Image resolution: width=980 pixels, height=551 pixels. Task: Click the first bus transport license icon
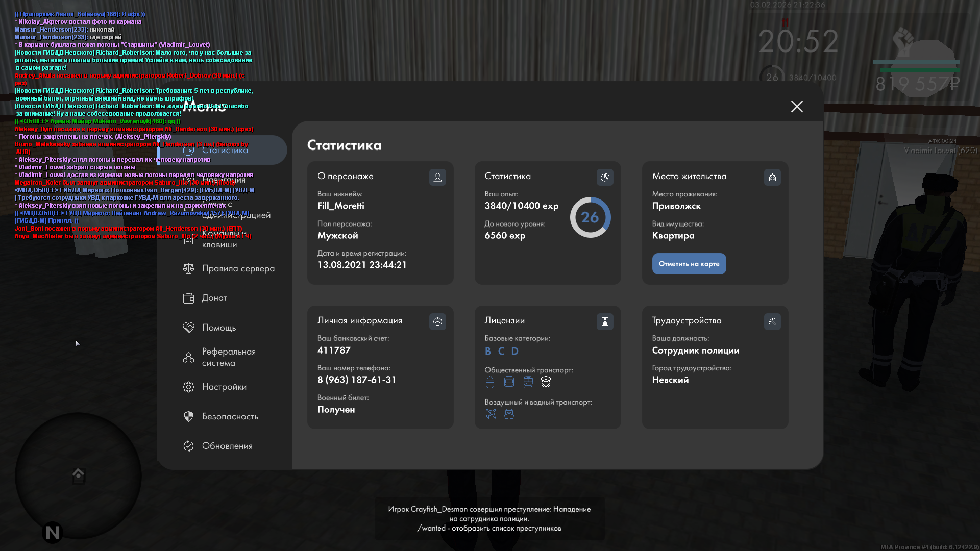[x=490, y=382]
